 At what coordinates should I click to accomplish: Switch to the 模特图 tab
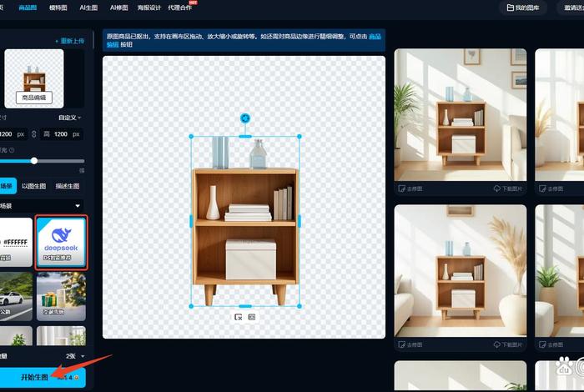pos(58,8)
